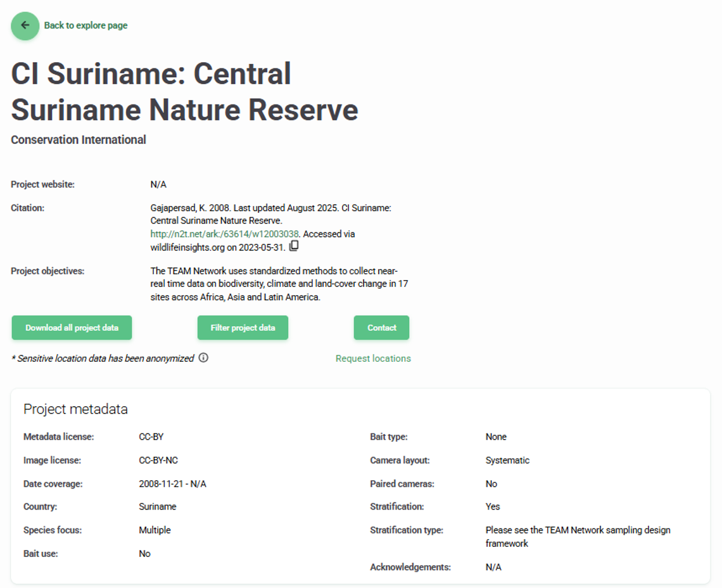The image size is (722, 588).
Task: Click the "Suriname" country value
Action: coord(158,507)
